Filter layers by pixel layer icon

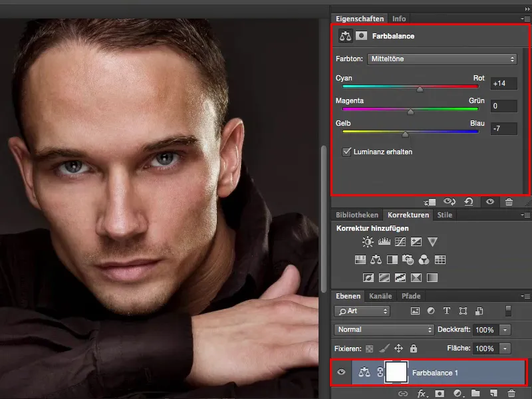[x=415, y=311]
